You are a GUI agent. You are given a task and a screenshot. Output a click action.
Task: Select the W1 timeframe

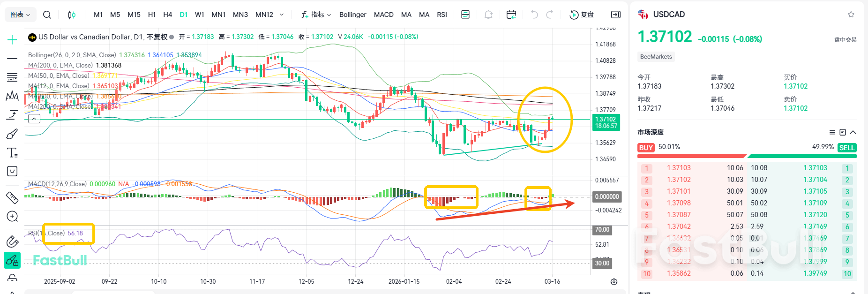pos(199,15)
